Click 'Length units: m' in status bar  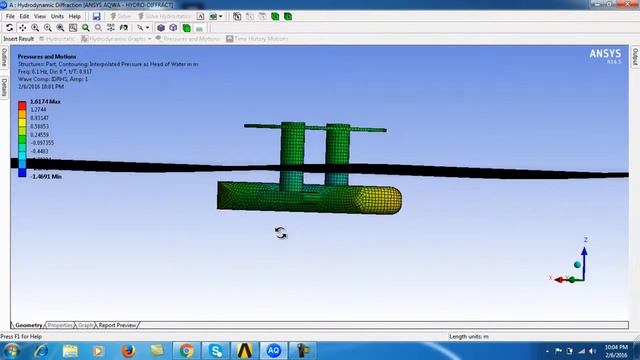pos(469,337)
